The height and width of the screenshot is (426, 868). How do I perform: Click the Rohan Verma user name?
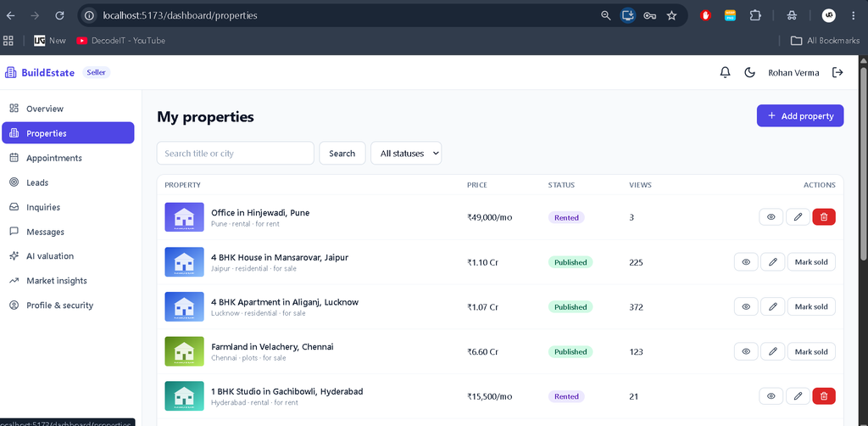793,73
